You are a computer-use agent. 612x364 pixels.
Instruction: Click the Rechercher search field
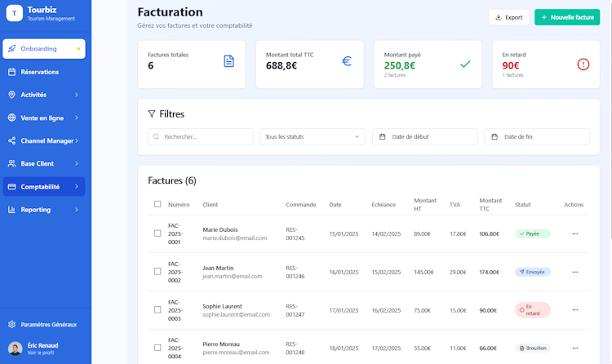click(x=201, y=137)
